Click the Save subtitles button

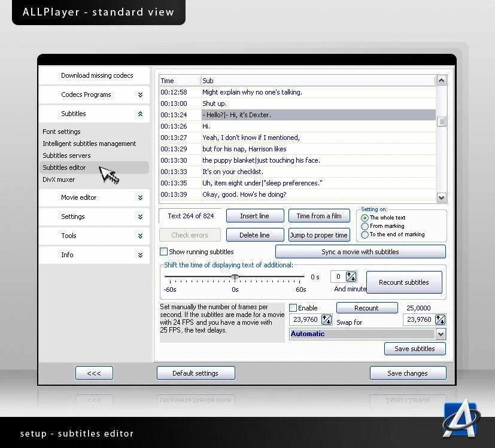coord(415,349)
